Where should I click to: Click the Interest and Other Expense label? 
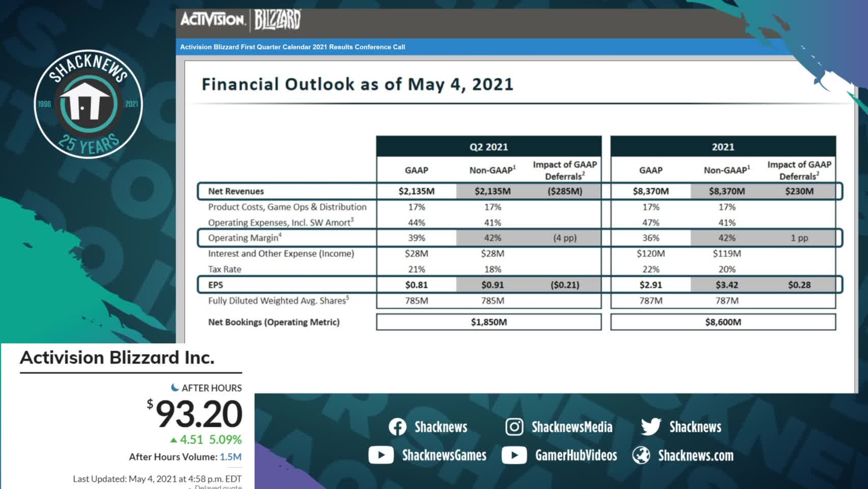(281, 253)
